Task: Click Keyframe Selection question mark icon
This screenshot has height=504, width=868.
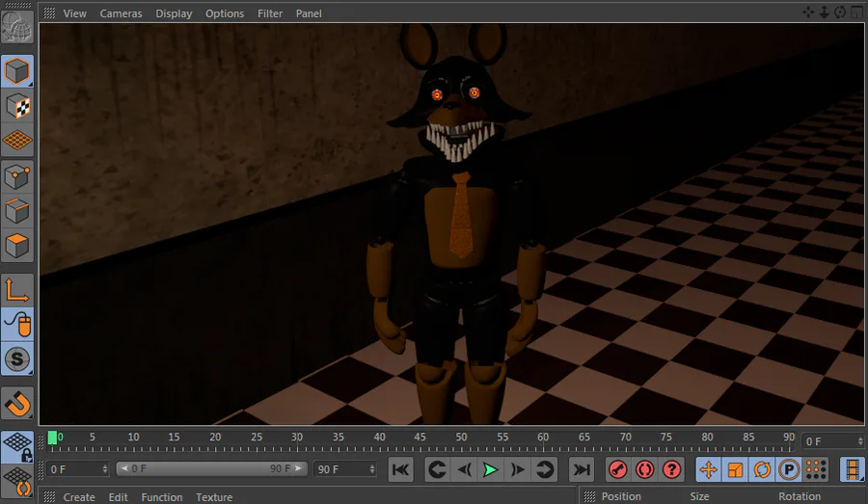Action: (x=672, y=469)
